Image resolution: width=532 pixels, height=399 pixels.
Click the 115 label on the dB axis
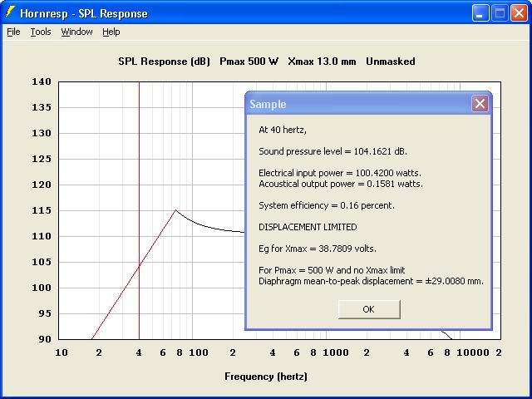tap(42, 210)
